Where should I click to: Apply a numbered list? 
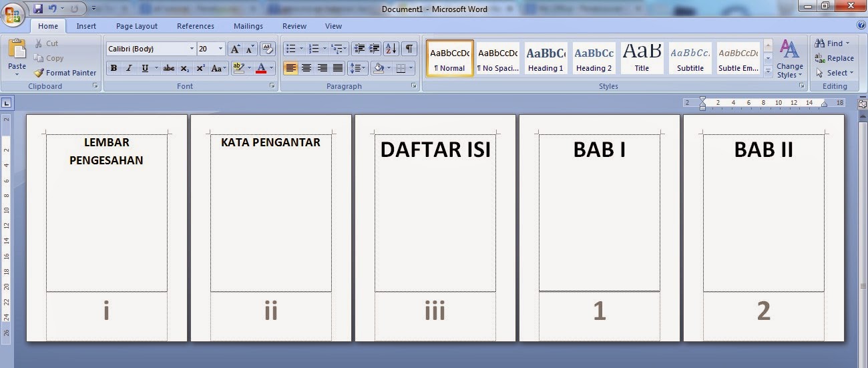314,49
